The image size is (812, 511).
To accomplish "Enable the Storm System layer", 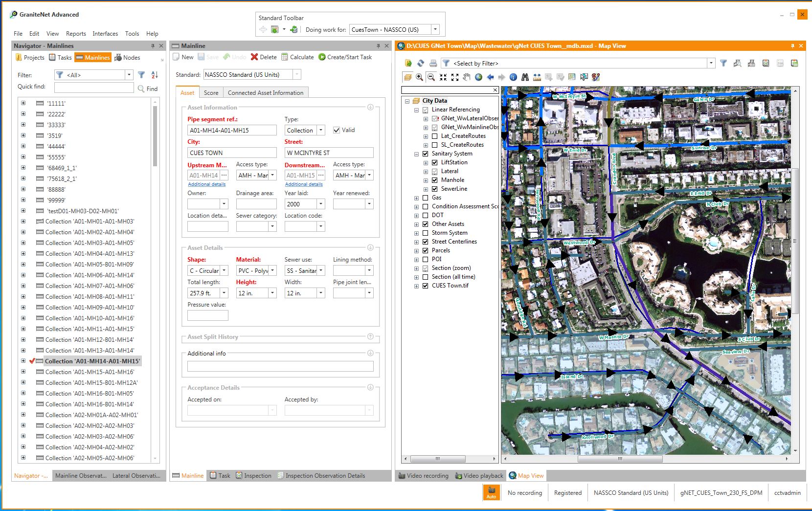I will 425,233.
